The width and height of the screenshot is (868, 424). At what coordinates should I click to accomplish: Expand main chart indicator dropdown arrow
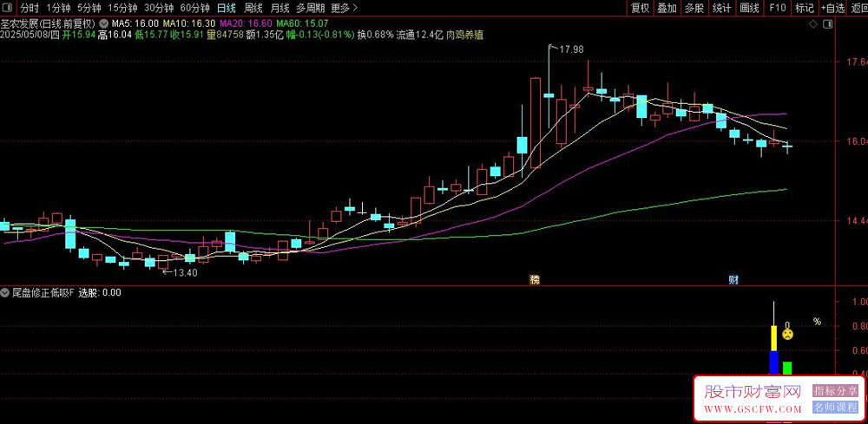[104, 24]
